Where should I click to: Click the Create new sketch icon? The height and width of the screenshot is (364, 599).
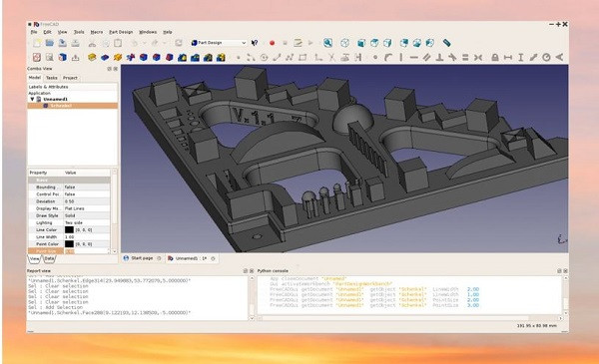coord(37,57)
